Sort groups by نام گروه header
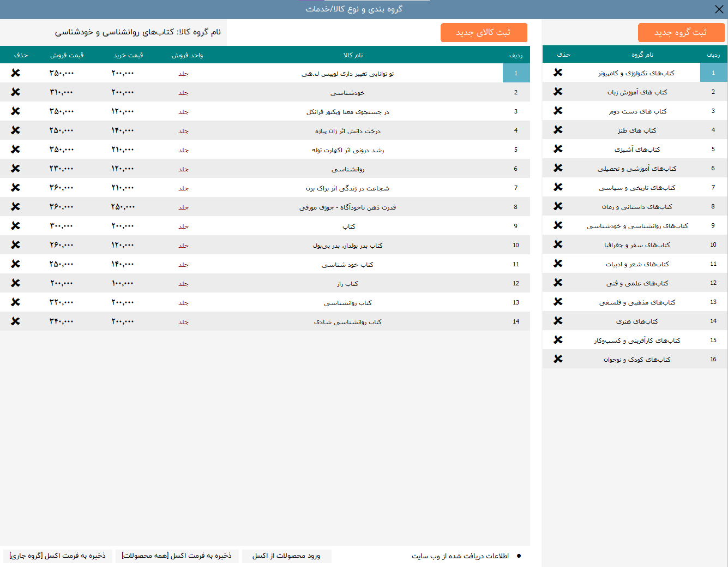 click(x=642, y=55)
